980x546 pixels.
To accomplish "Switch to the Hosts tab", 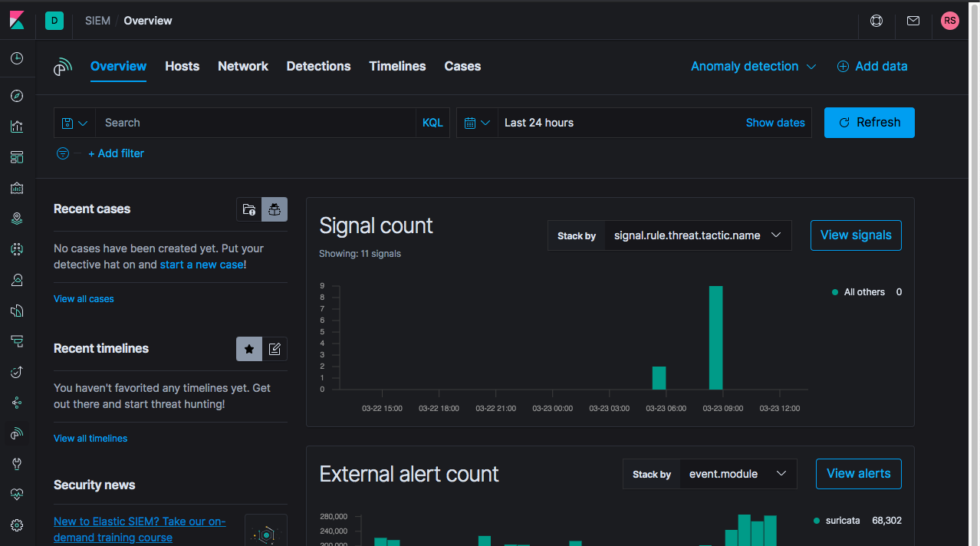I will click(183, 67).
